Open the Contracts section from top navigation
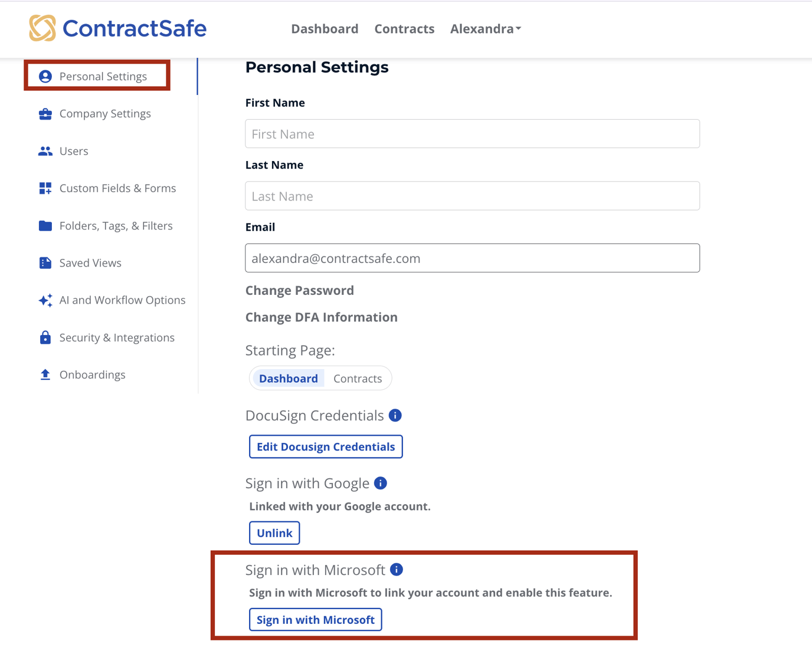 pos(404,28)
